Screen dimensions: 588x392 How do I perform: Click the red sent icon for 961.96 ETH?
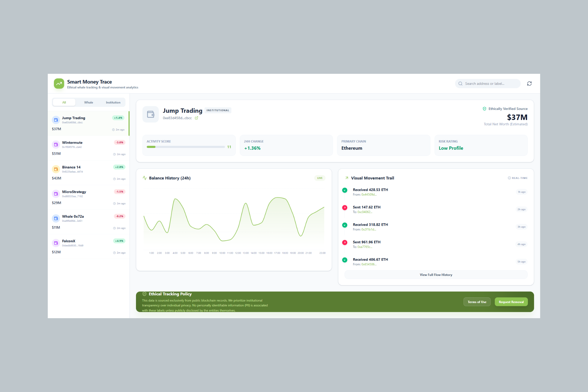pyautogui.click(x=345, y=242)
